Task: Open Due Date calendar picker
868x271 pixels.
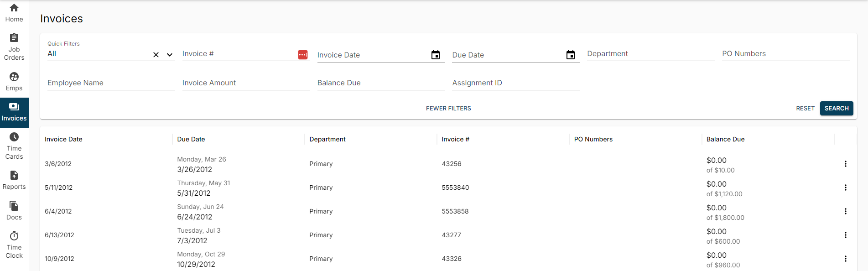Action: pyautogui.click(x=571, y=55)
